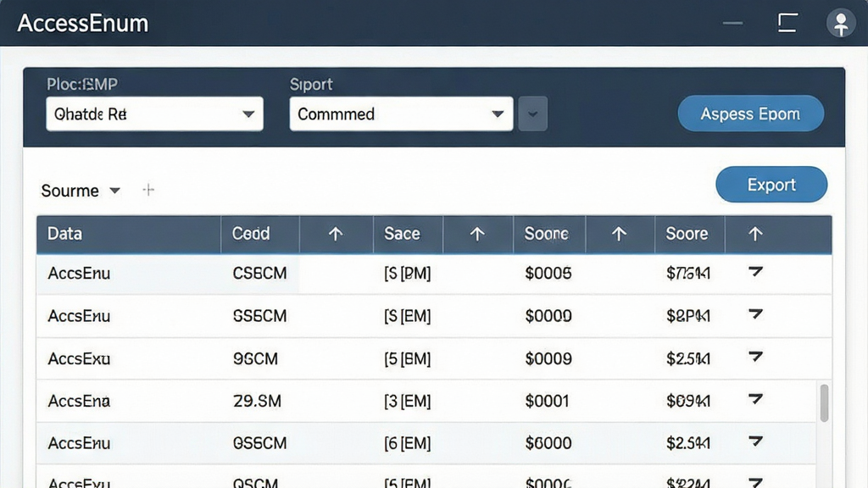
Task: Click the $0005 value
Action: click(x=548, y=274)
